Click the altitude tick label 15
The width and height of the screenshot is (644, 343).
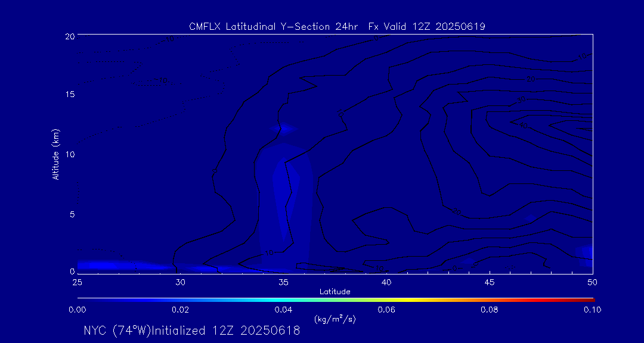point(70,94)
